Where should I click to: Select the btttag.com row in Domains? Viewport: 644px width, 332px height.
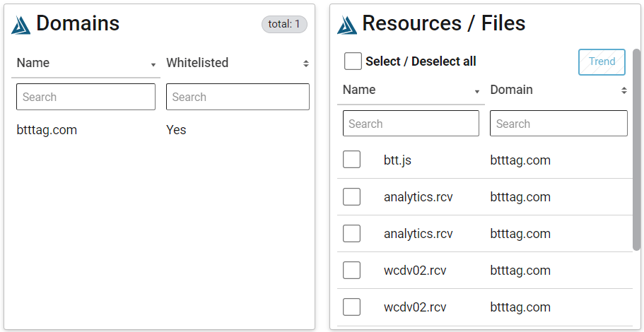coord(160,130)
